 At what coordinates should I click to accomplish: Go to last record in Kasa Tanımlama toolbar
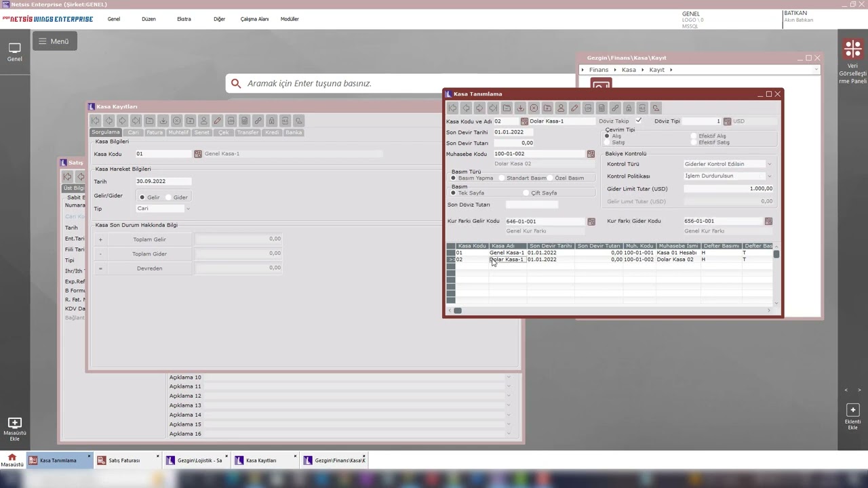(493, 108)
